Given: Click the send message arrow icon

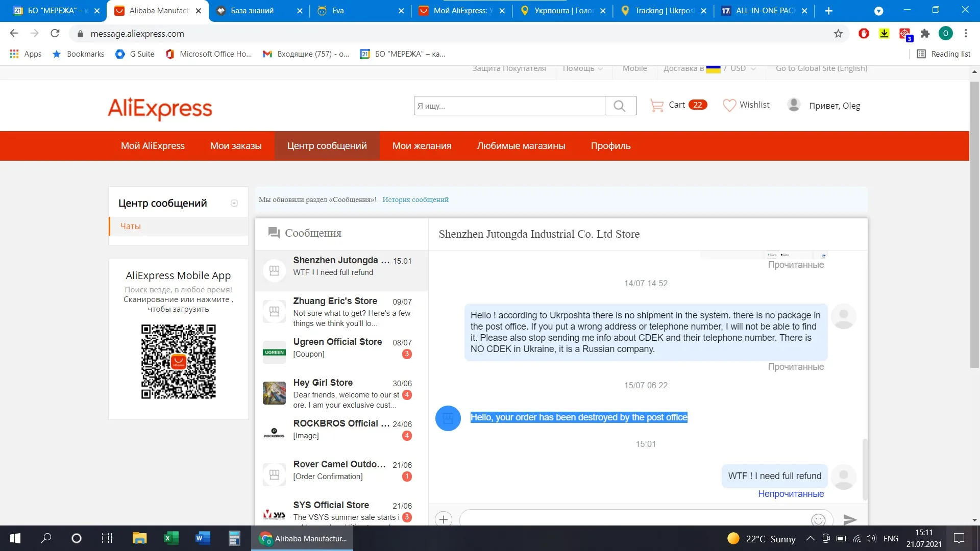Looking at the screenshot, I should coord(849,519).
